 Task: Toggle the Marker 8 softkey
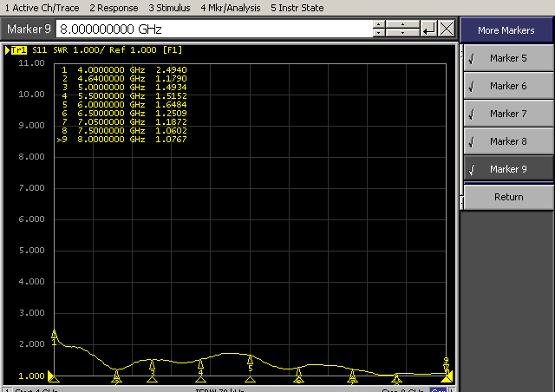click(508, 141)
